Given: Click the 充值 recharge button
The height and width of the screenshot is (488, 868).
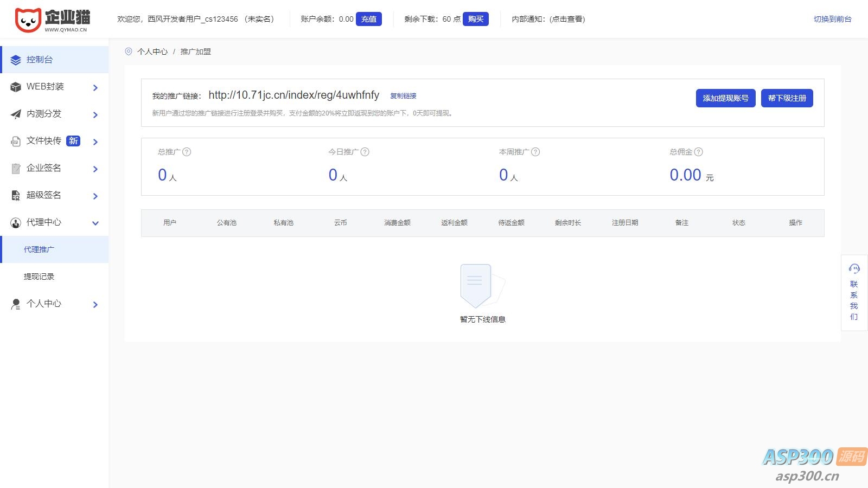Looking at the screenshot, I should click(369, 19).
